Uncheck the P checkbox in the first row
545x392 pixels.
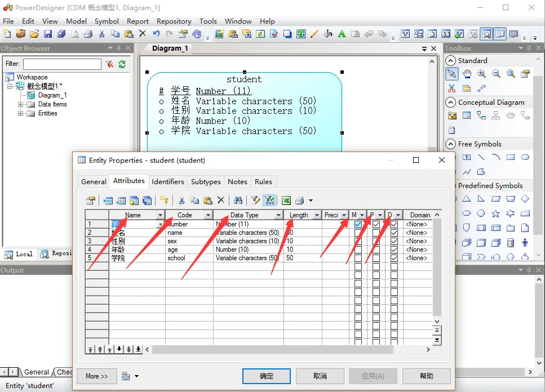click(375, 224)
